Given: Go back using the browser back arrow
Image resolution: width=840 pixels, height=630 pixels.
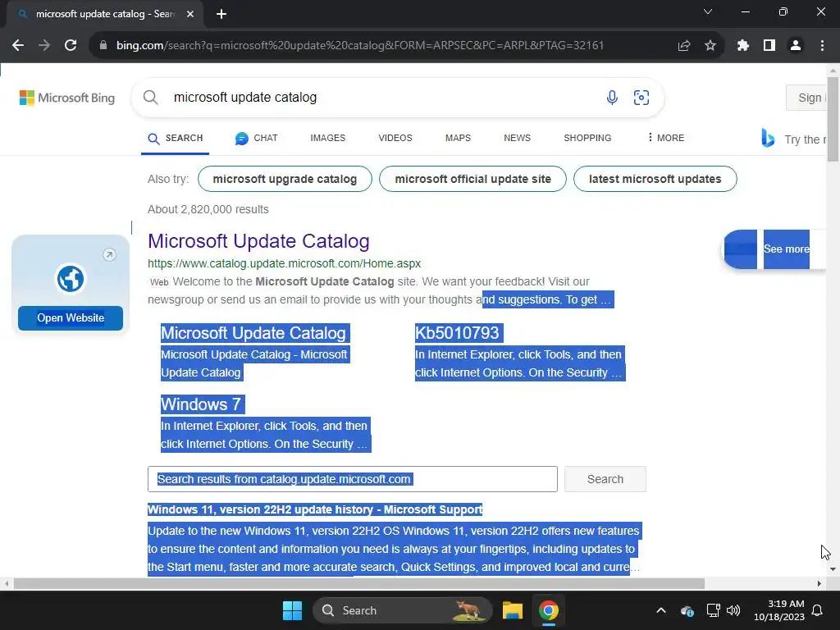Looking at the screenshot, I should 18,46.
